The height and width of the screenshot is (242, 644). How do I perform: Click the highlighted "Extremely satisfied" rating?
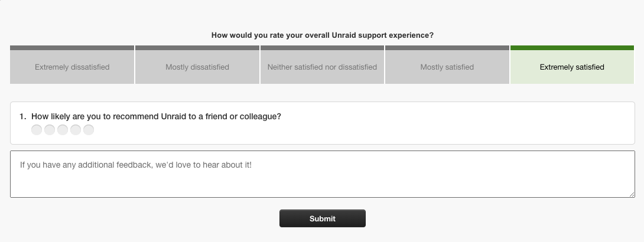coord(572,67)
